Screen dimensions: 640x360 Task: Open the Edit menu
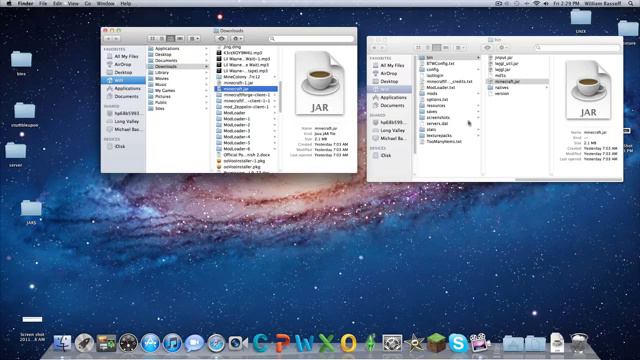[x=58, y=3]
